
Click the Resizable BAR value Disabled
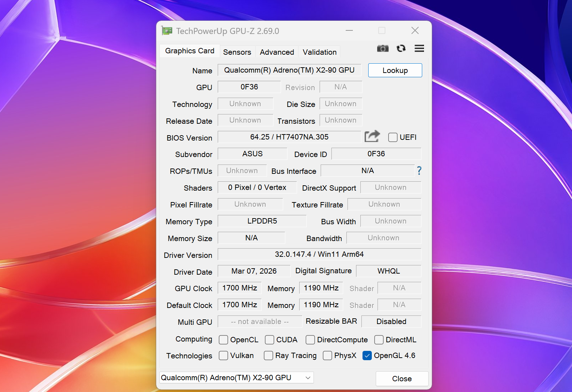click(x=391, y=322)
